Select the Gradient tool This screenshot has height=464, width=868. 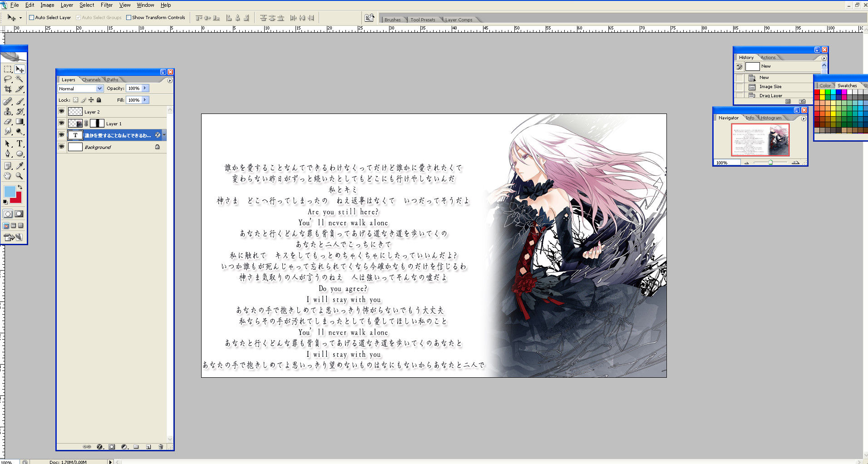pos(20,122)
